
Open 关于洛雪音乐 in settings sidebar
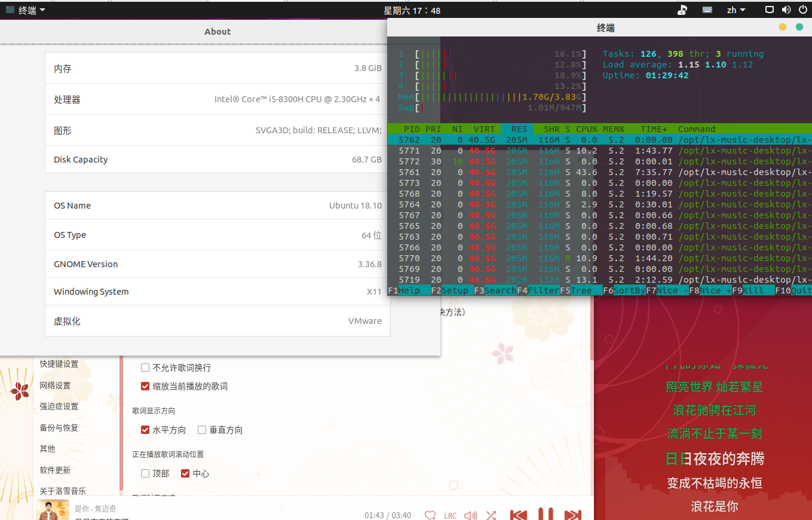pyautogui.click(x=63, y=491)
